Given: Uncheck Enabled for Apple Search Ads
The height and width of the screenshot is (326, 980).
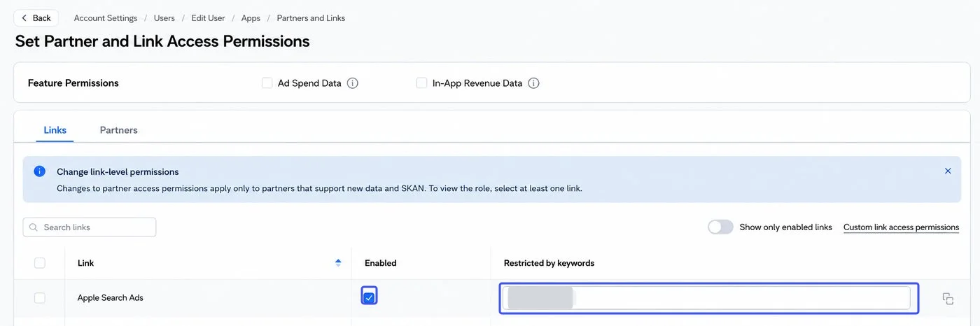Looking at the screenshot, I should pos(369,297).
